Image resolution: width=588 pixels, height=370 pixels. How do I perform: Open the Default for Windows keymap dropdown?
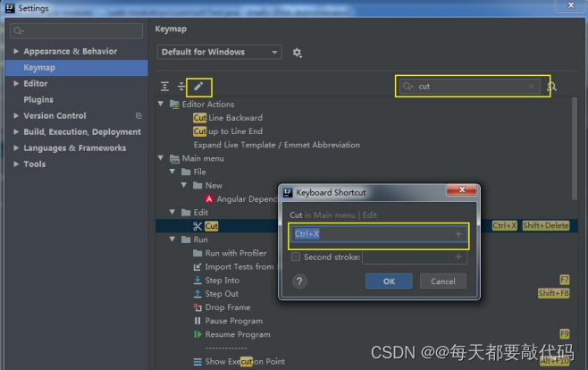point(219,52)
